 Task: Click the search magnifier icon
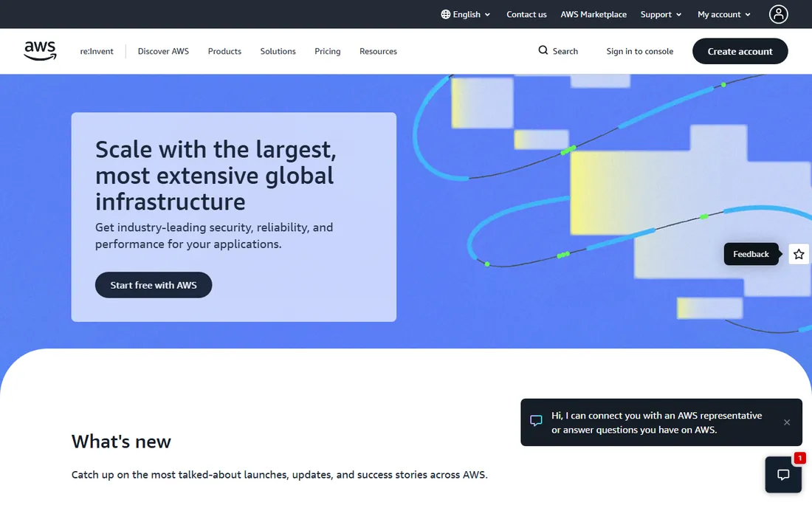pyautogui.click(x=543, y=50)
